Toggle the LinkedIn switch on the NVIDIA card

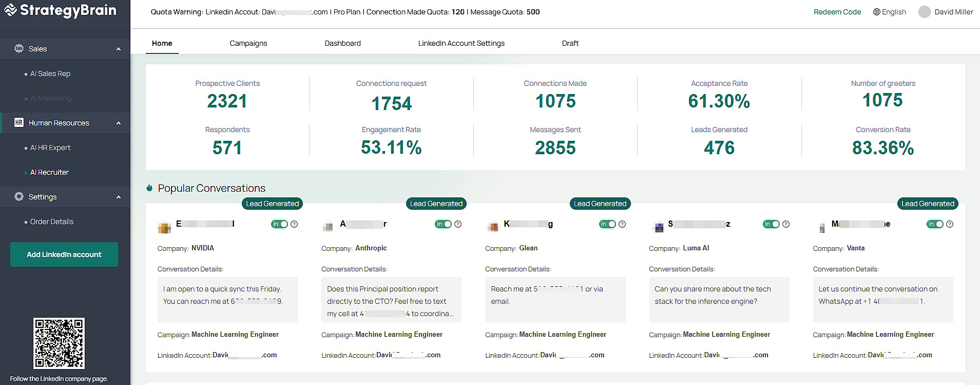coord(279,224)
